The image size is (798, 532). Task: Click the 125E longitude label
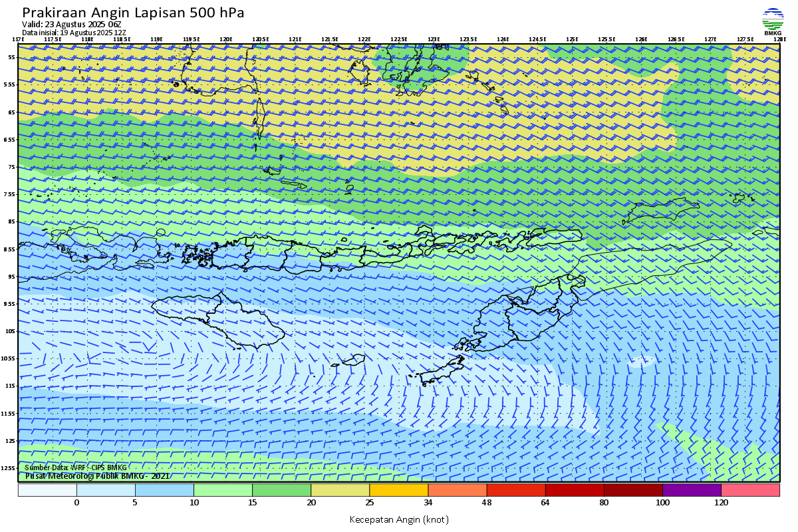pos(572,39)
